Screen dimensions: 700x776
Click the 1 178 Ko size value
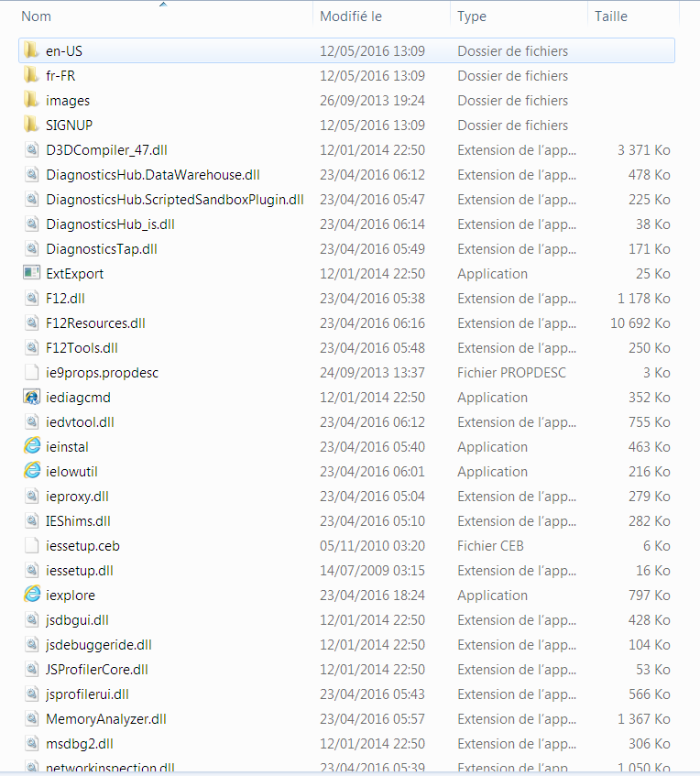click(643, 299)
